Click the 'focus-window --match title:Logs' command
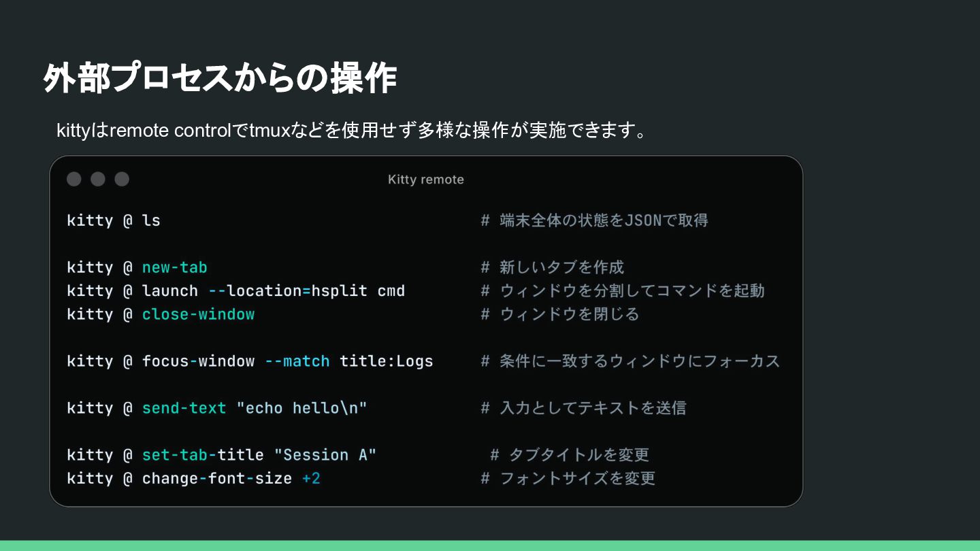 click(288, 361)
